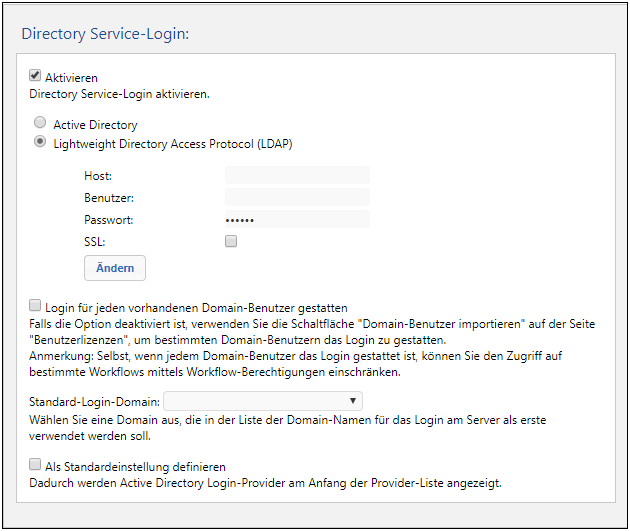The image size is (630, 531).
Task: Click into the Host input field
Action: click(297, 175)
